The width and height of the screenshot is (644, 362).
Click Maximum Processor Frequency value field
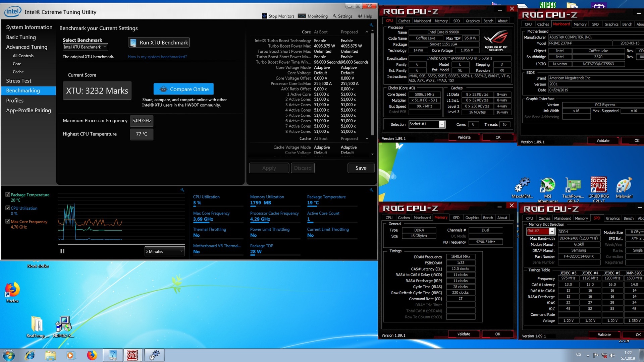[142, 121]
